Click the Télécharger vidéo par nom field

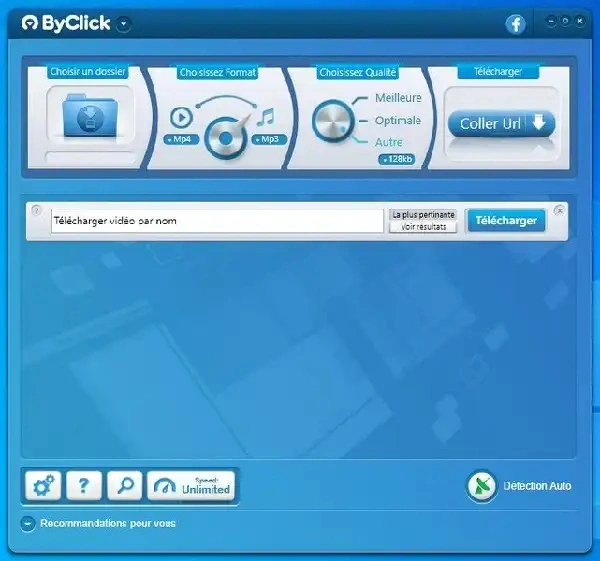tap(217, 221)
